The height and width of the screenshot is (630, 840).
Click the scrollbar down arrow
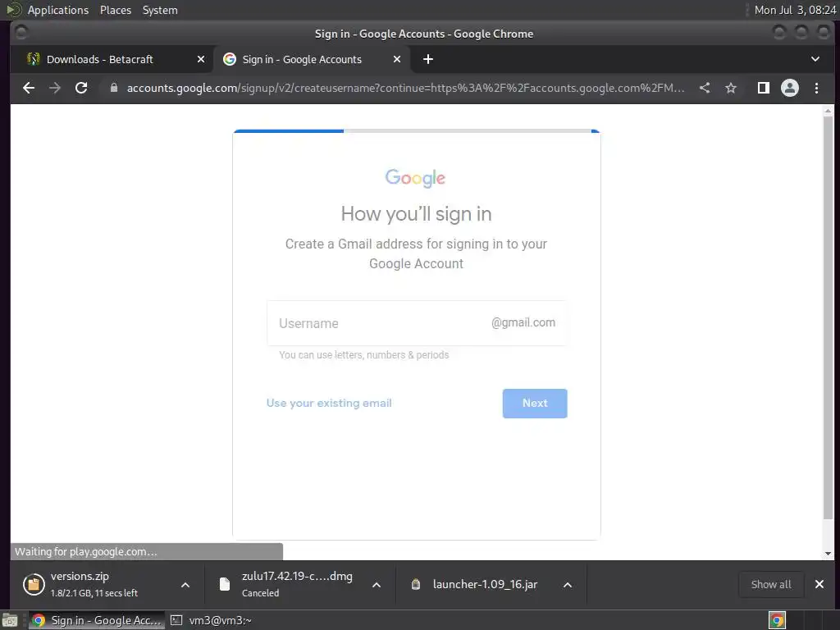(x=829, y=554)
